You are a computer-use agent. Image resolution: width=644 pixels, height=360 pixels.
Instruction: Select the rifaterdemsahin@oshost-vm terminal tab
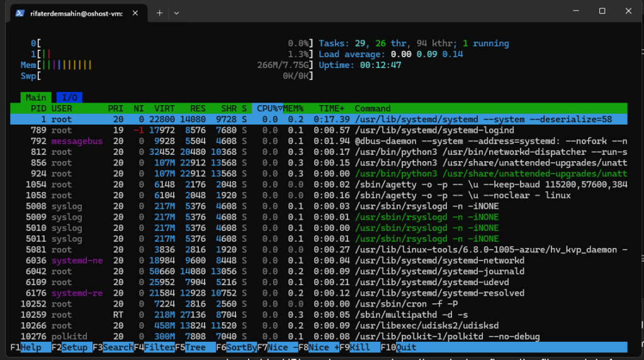point(79,13)
